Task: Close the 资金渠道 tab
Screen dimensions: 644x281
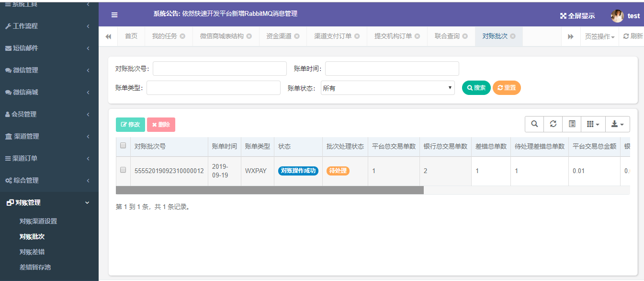Action: pos(297,36)
